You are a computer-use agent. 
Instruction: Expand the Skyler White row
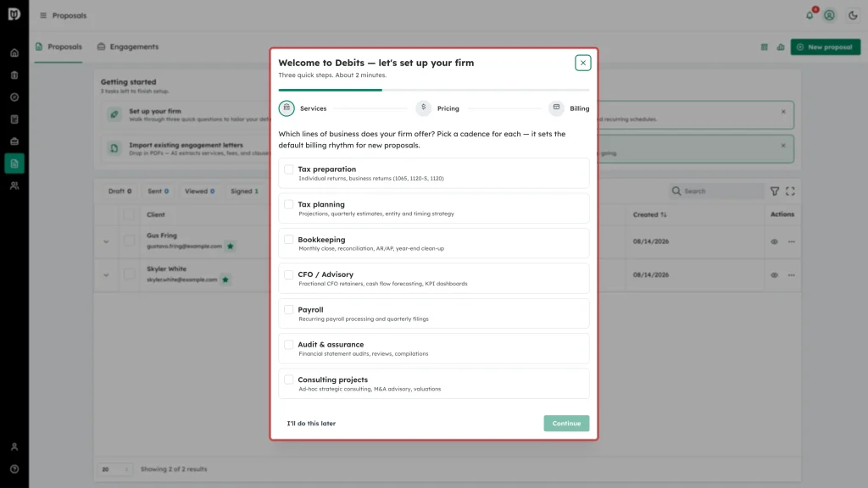(106, 275)
